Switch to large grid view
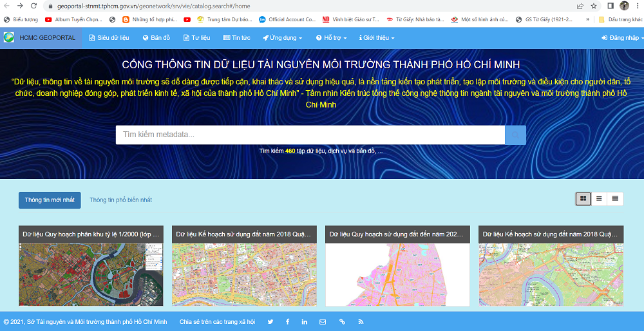644x331 pixels. click(x=583, y=198)
